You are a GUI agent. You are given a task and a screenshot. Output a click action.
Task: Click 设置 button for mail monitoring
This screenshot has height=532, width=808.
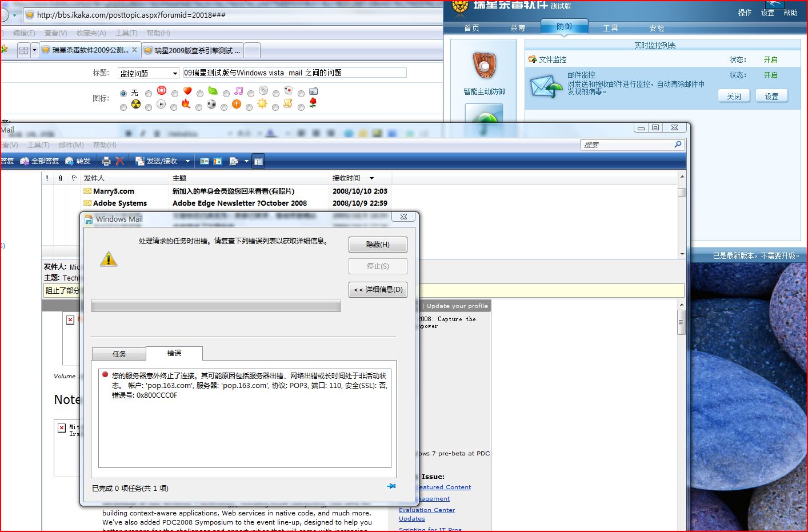tap(771, 97)
